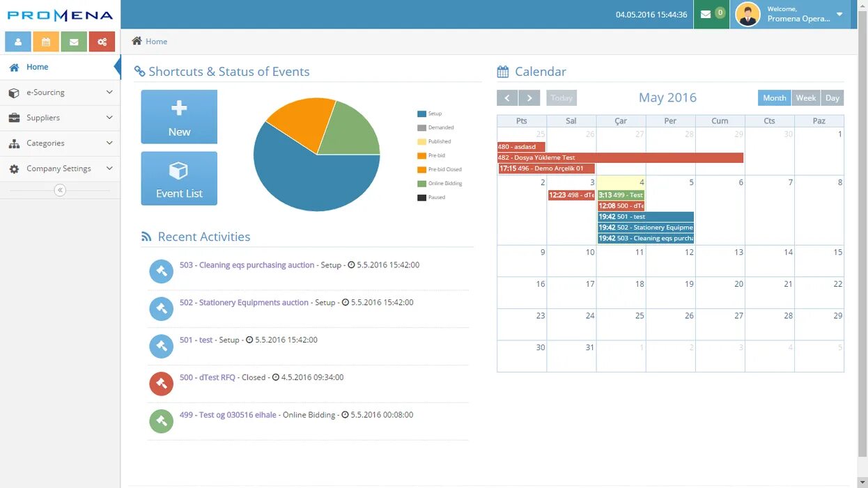Click the 503 Cleaning auction gavel icon

point(162,271)
